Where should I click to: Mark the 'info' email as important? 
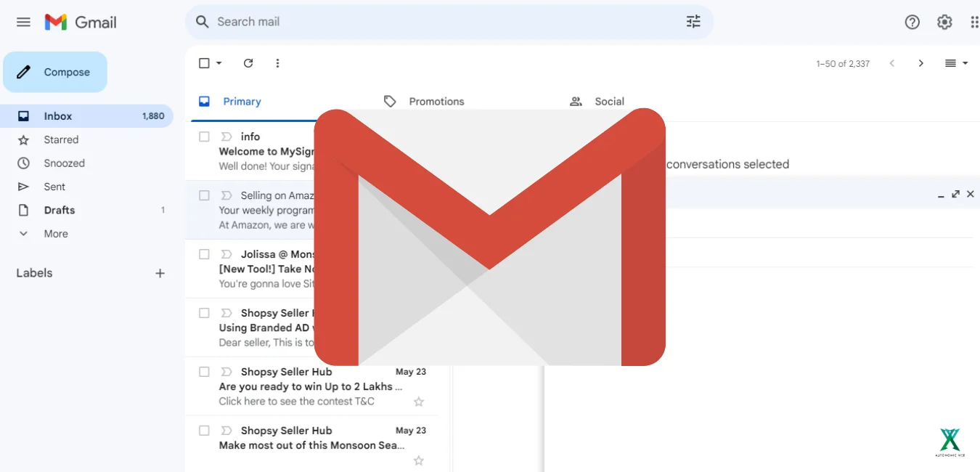[226, 137]
